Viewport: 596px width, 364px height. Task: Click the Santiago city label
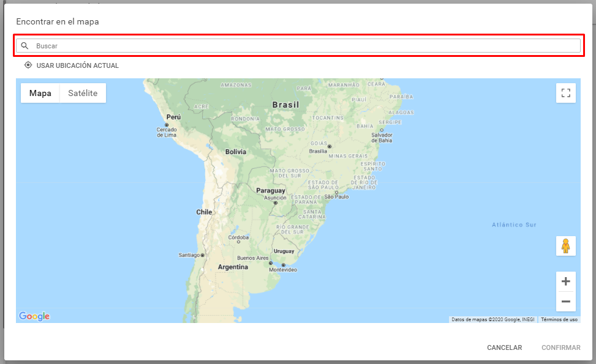tap(189, 255)
